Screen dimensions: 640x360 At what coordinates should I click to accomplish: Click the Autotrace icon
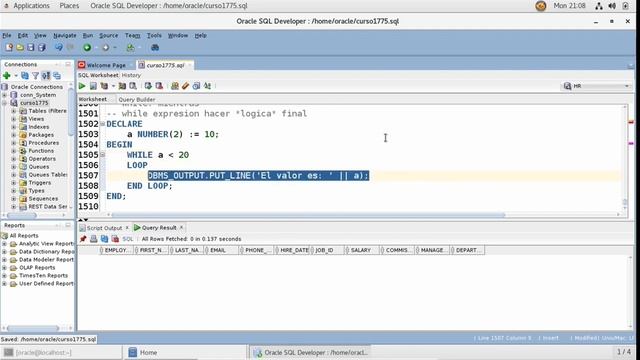point(122,86)
